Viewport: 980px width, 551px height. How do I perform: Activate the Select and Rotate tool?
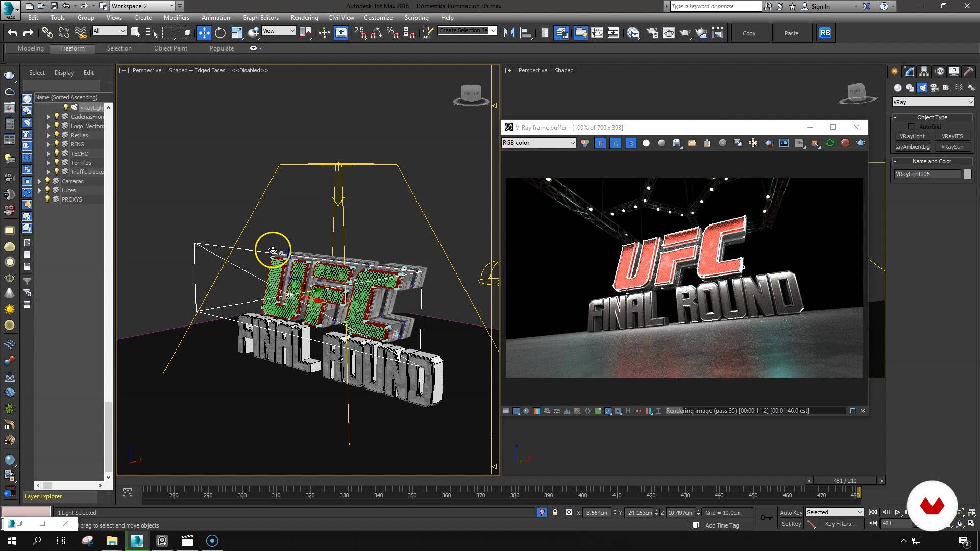[220, 33]
